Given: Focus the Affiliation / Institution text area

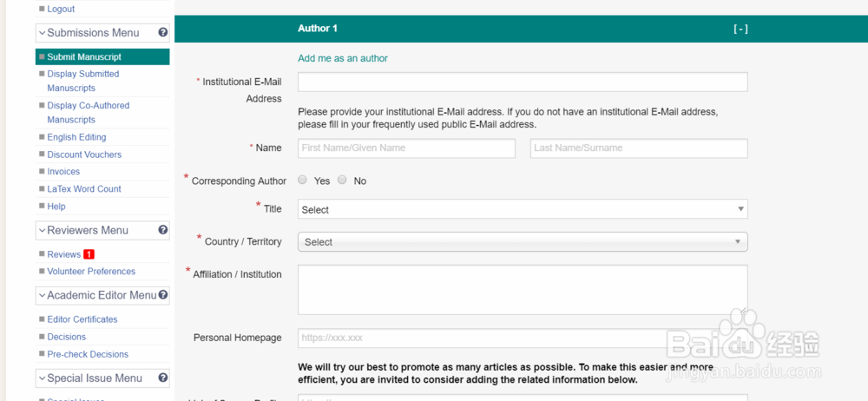Looking at the screenshot, I should (523, 290).
